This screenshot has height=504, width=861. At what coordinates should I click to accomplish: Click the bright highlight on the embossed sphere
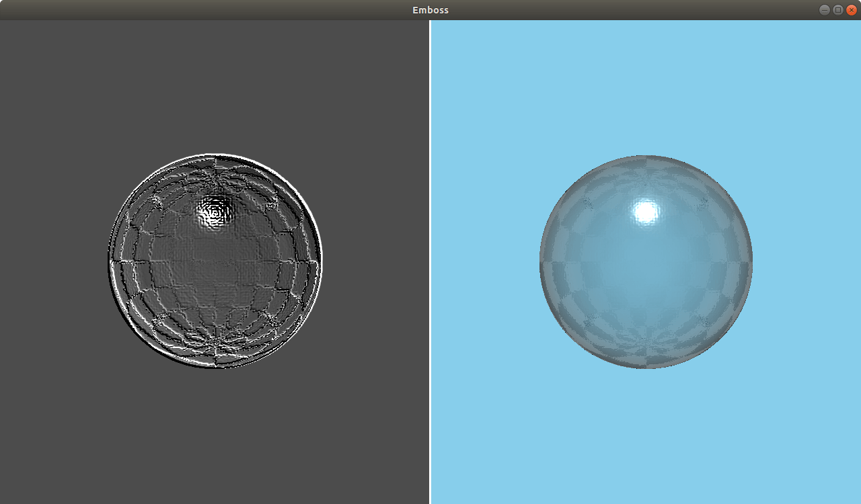215,212
